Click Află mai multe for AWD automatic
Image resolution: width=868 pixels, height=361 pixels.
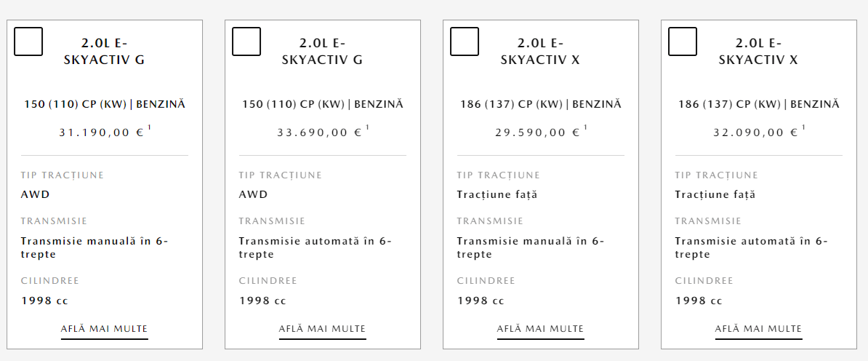click(323, 329)
